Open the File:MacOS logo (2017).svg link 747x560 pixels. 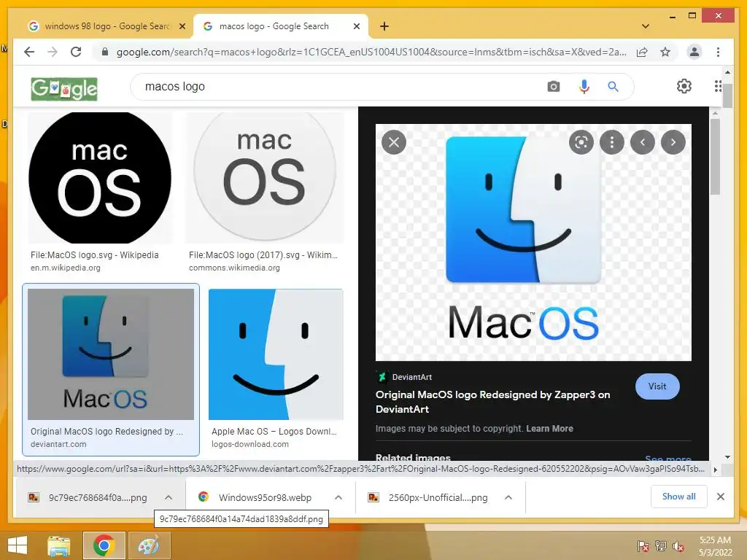coord(263,254)
